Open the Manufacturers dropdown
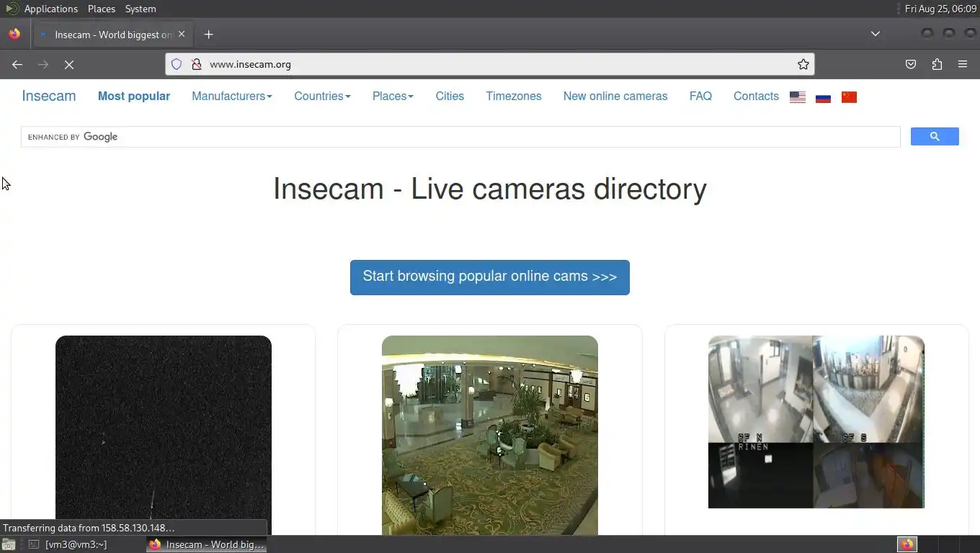Image resolution: width=980 pixels, height=553 pixels. [x=232, y=96]
